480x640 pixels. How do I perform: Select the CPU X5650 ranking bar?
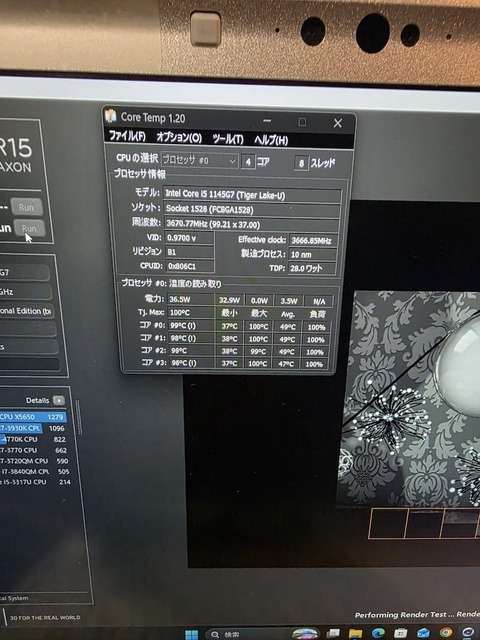[x=33, y=417]
